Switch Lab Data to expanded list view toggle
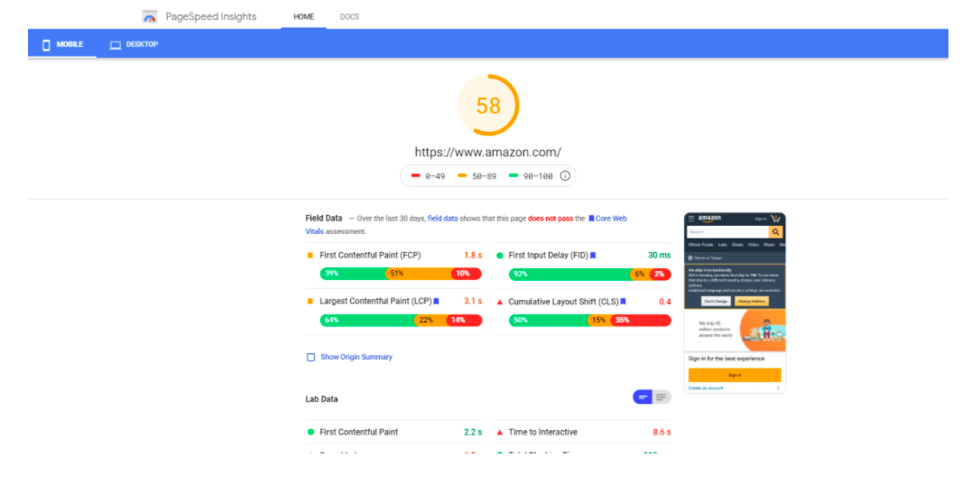Screen dimensions: 980x495 661,397
